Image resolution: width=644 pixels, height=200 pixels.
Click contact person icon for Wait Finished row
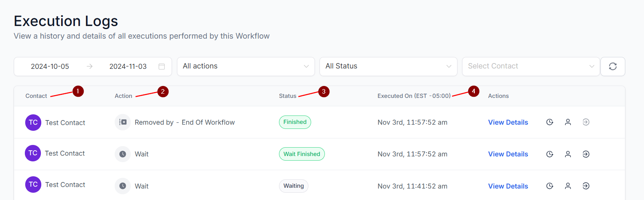point(568,154)
